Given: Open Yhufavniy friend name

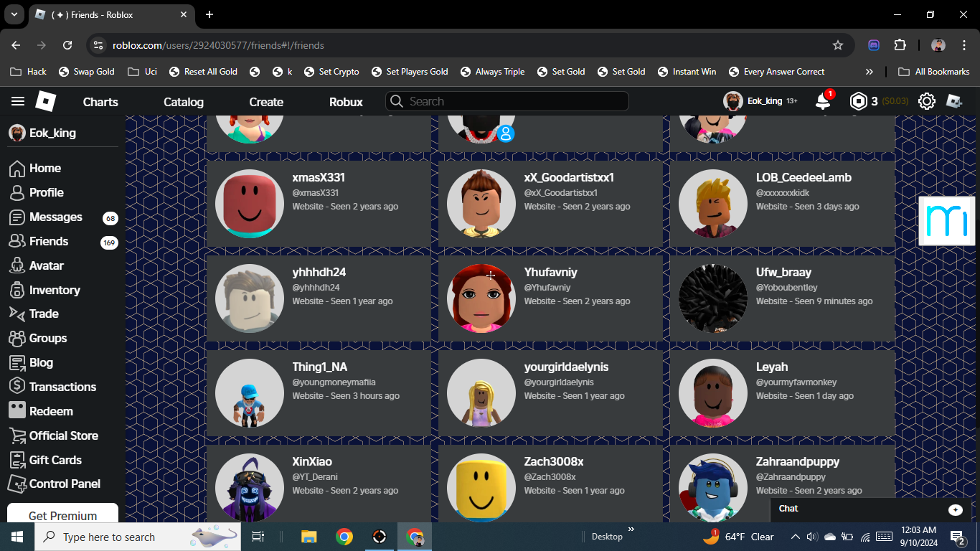Looking at the screenshot, I should 550,272.
